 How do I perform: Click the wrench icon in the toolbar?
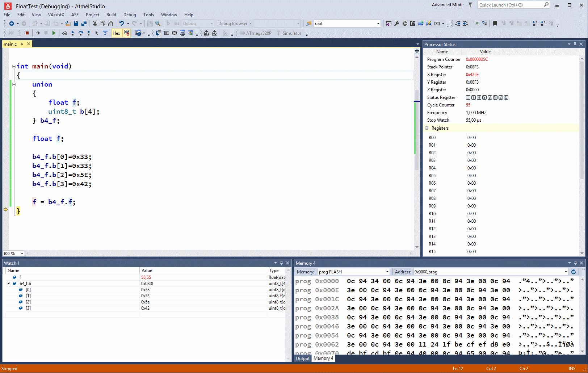click(396, 24)
